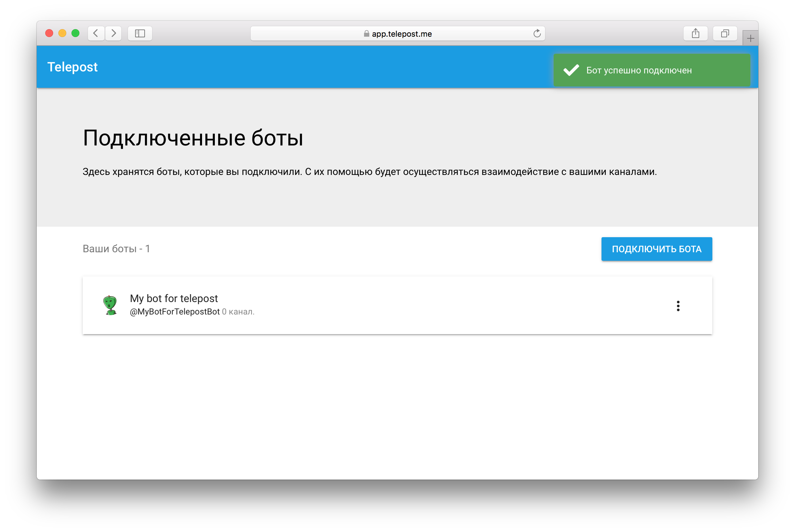Screen dimensions: 795x532
Task: Click the Ваши боты - 1 label
Action: [x=116, y=249]
